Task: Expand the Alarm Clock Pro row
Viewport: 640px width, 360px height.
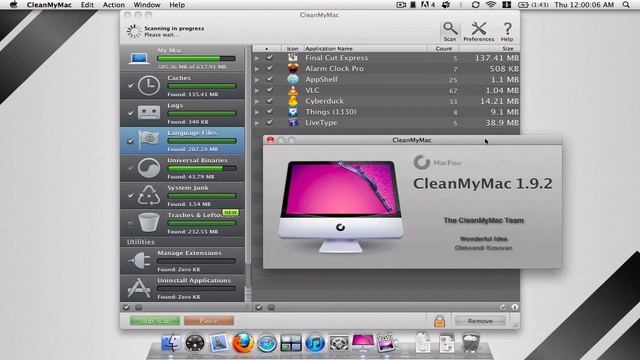Action: coord(257,69)
